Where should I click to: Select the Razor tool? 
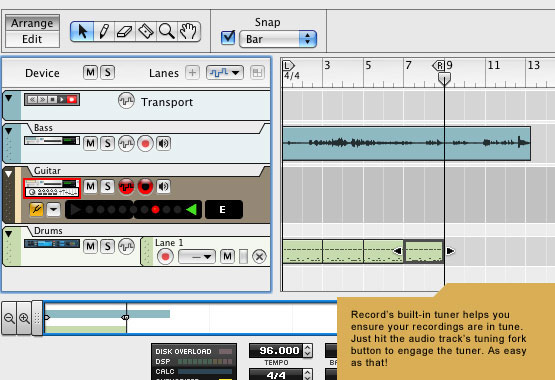pos(145,31)
